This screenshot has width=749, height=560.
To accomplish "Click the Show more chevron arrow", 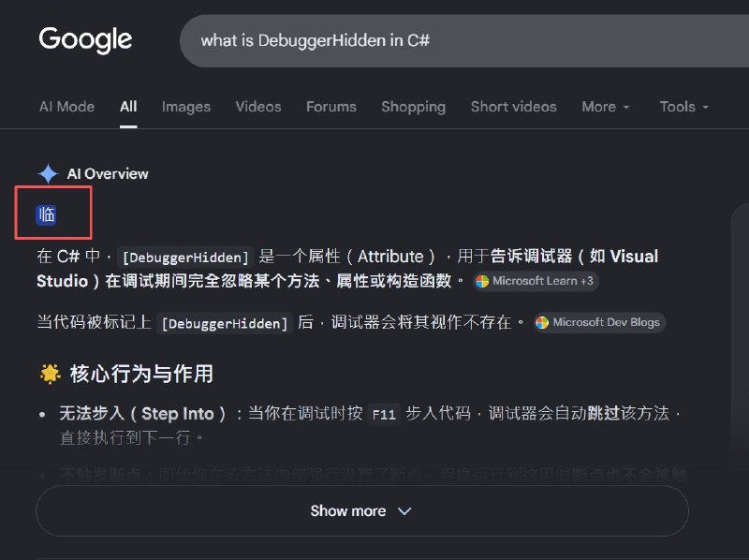I will (404, 511).
